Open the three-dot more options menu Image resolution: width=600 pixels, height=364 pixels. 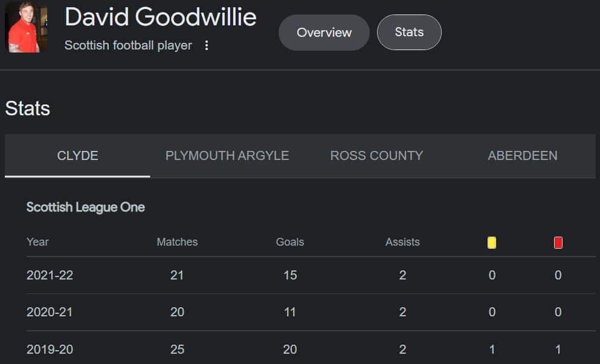pos(206,45)
